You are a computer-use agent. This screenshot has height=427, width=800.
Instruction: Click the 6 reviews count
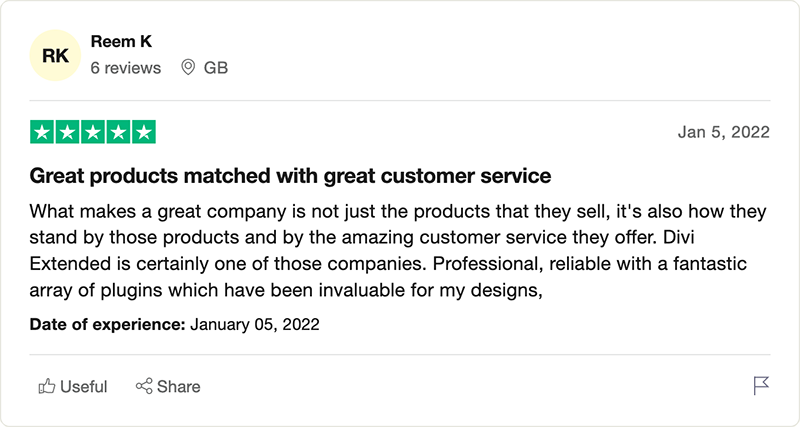point(126,68)
